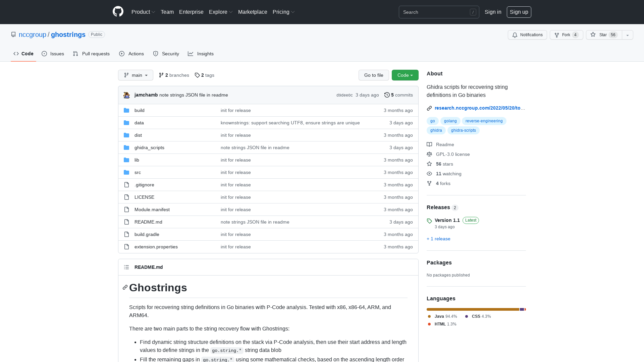Open the Version 1.1 release link
This screenshot has height=362, width=644.
(x=447, y=220)
